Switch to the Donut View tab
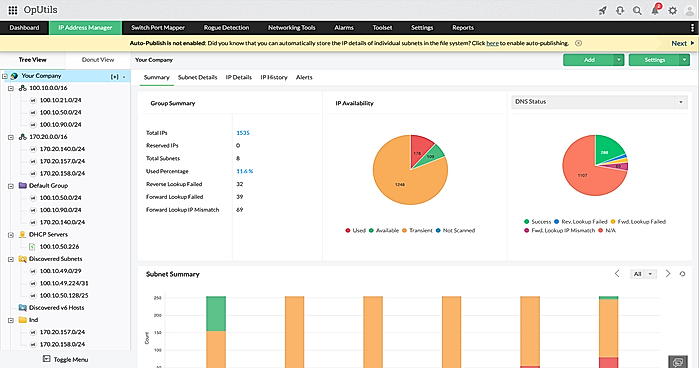Screen dimensions: 699x368 98,60
